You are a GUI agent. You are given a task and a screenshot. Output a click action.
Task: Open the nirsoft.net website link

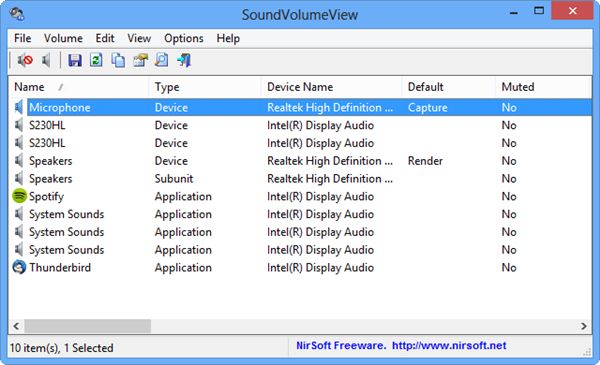(x=449, y=346)
